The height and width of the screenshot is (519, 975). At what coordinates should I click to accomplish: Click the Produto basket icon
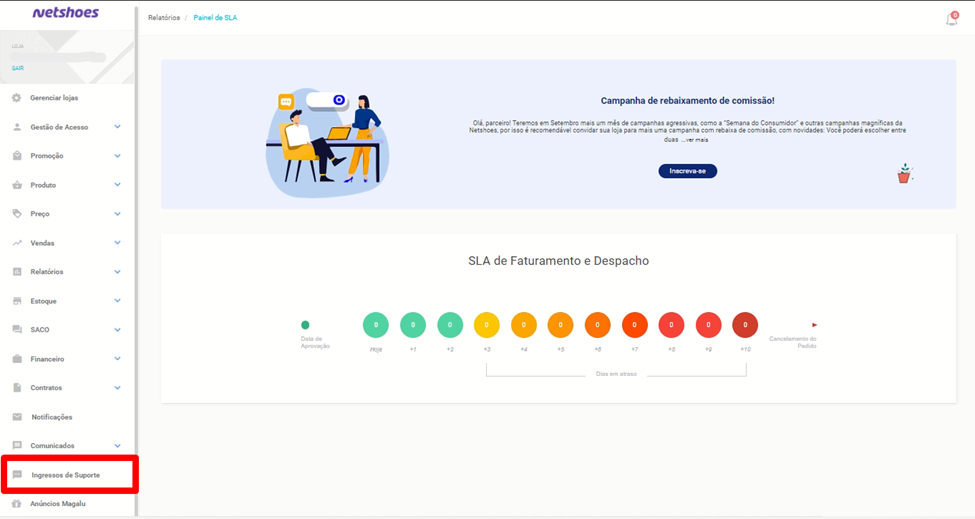[17, 185]
